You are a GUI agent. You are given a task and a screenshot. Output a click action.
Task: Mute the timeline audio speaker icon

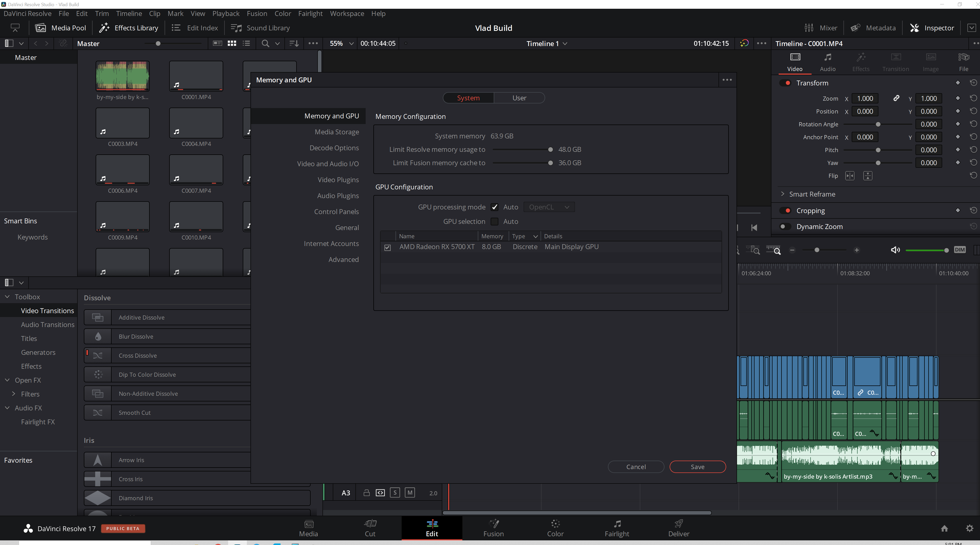click(895, 250)
